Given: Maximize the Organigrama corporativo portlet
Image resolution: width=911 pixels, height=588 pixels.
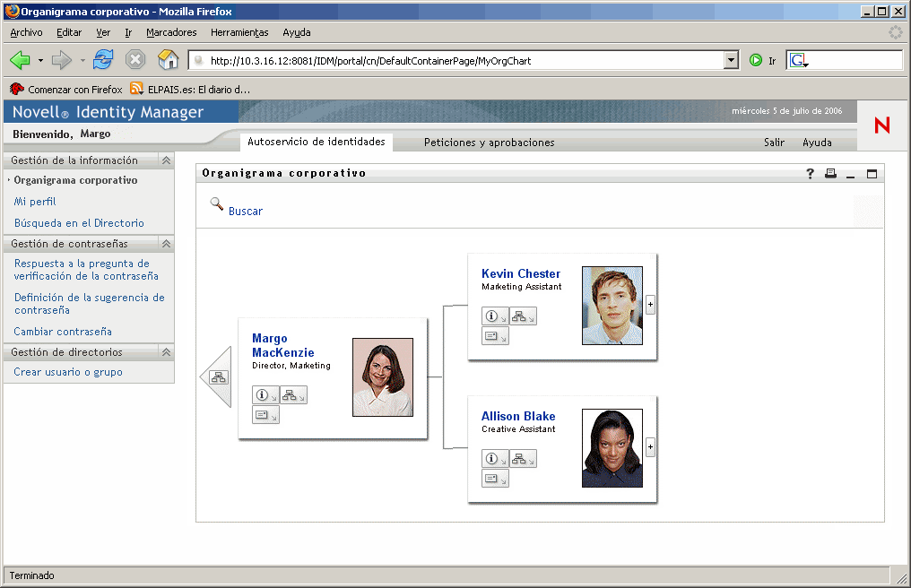Looking at the screenshot, I should pyautogui.click(x=872, y=174).
